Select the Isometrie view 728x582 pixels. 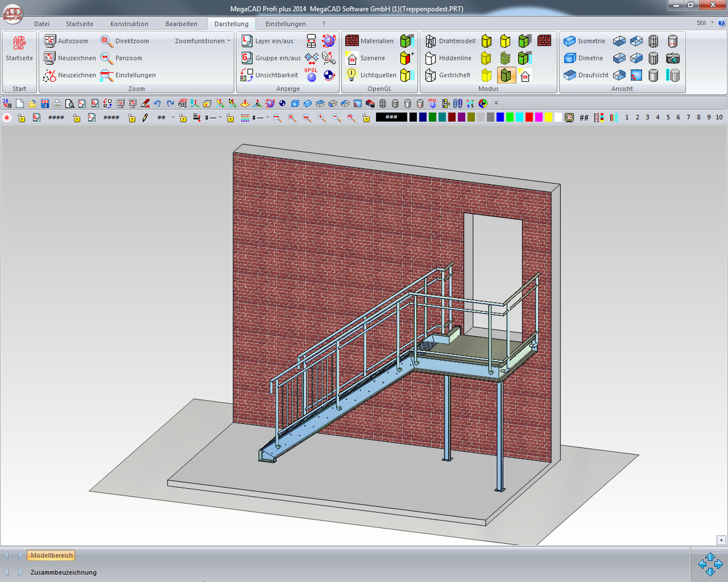[x=570, y=41]
